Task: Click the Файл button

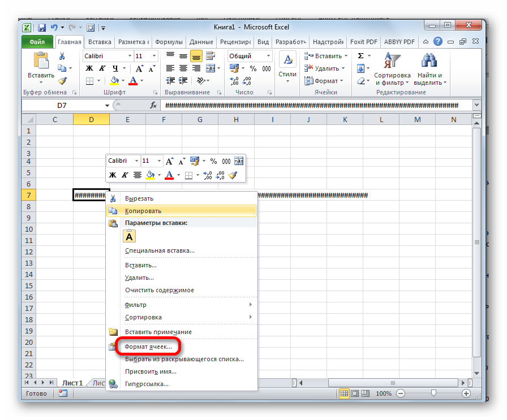Action: coord(37,42)
